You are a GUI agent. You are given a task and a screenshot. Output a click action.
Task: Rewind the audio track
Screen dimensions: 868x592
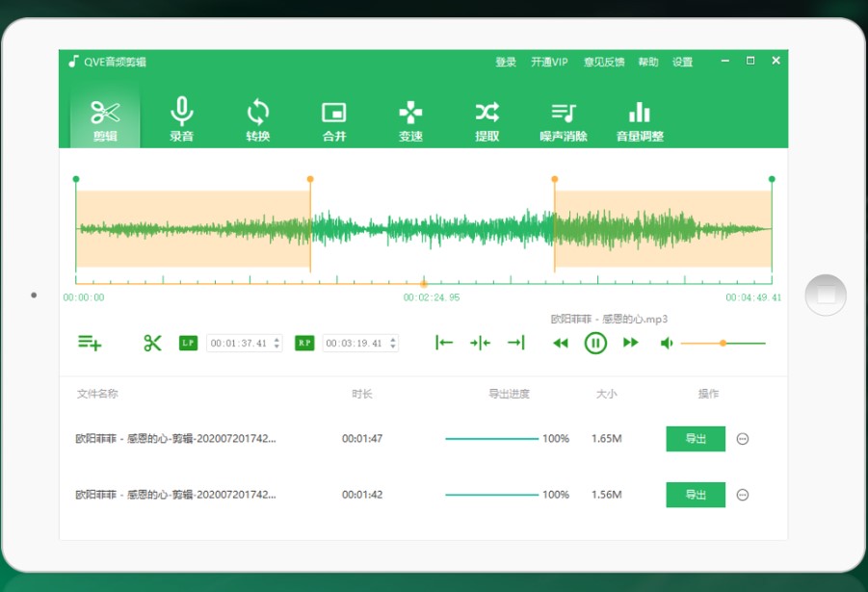pyautogui.click(x=560, y=343)
